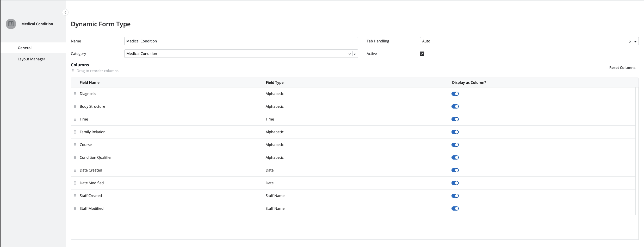Screen dimensions: 644x247
Task: Select the Date Created field name
Action: pos(91,170)
